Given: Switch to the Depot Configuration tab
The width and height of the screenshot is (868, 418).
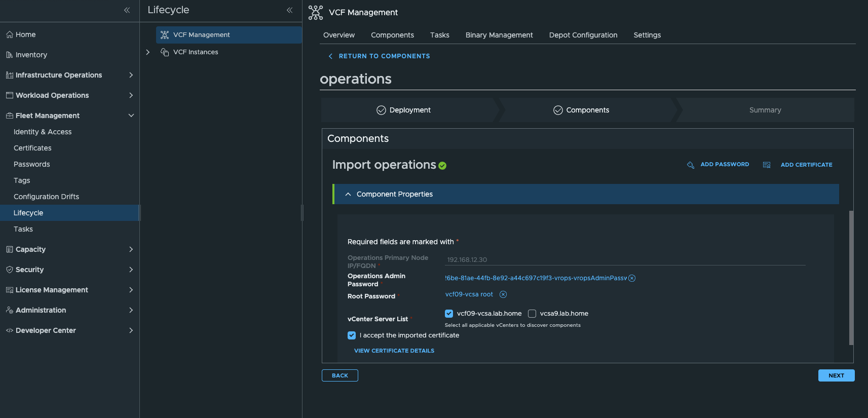Looking at the screenshot, I should pyautogui.click(x=583, y=35).
